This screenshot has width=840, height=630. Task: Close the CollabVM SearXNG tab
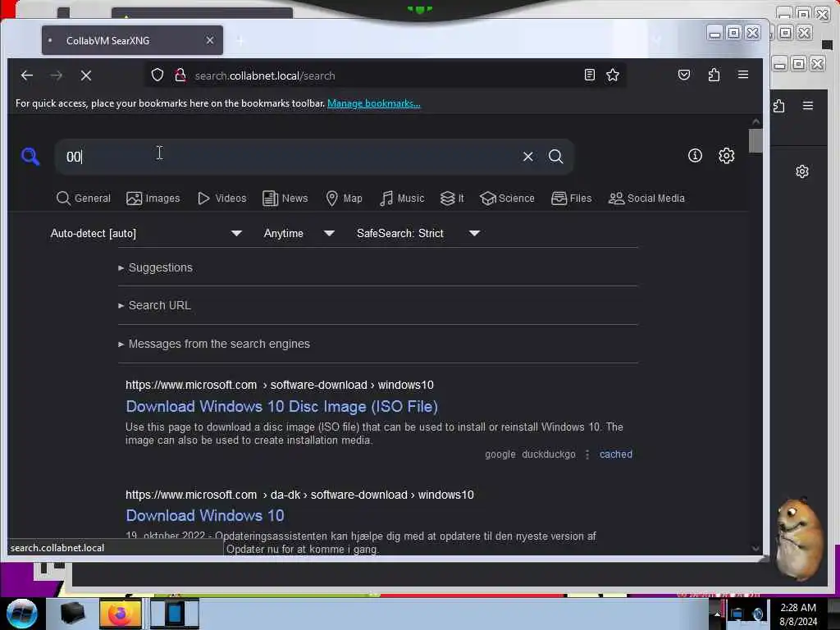click(x=210, y=40)
